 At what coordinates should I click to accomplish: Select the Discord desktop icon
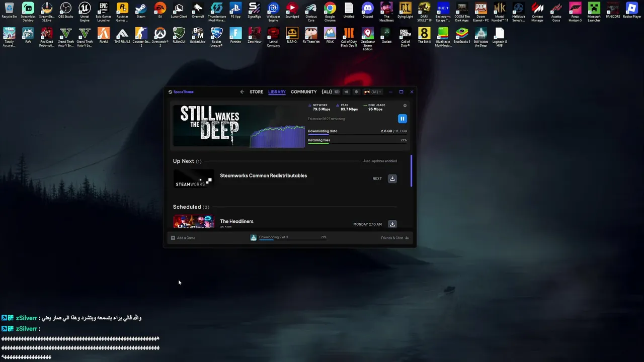click(x=368, y=11)
